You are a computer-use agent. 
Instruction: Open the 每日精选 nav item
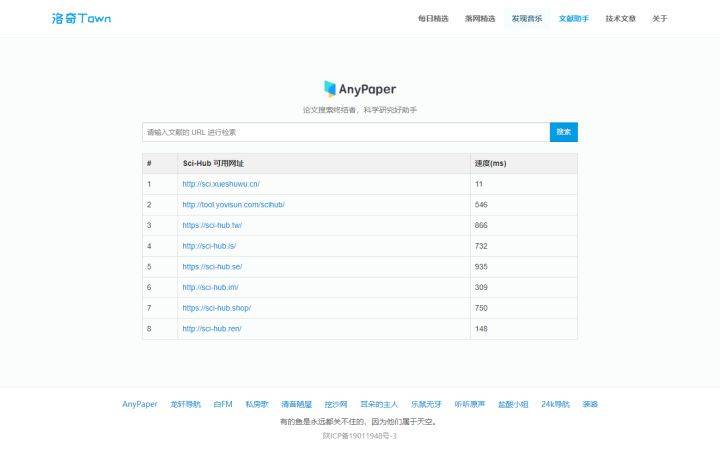point(433,18)
